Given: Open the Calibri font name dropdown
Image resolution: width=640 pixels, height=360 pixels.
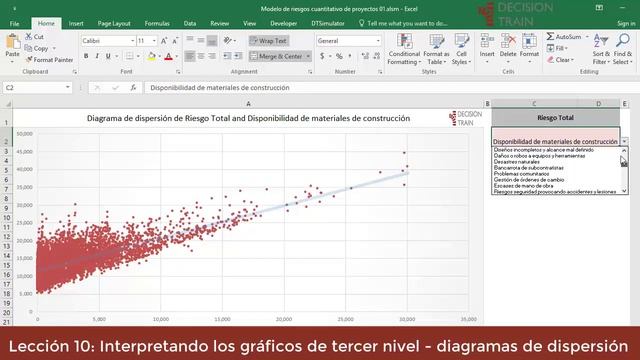Looking at the screenshot, I should (x=132, y=41).
